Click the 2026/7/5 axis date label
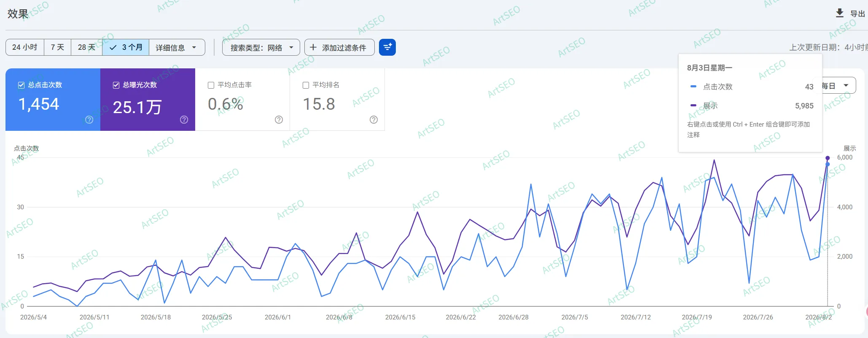 click(x=575, y=317)
